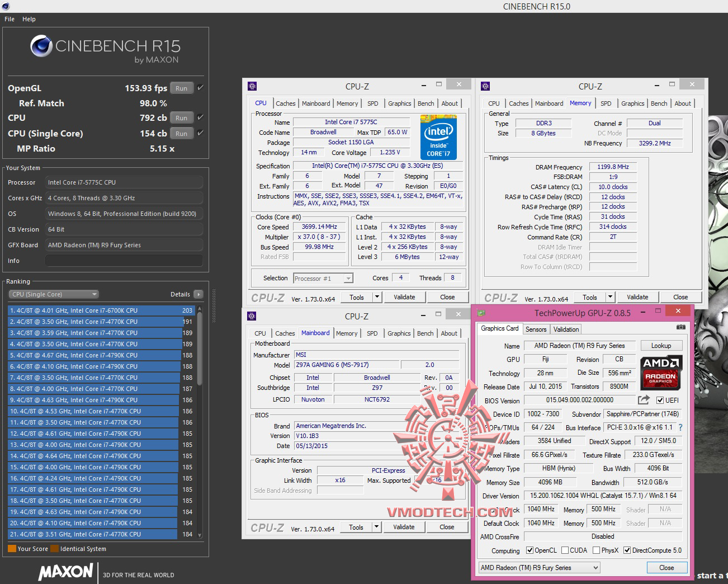Open the File menu in Cinebench
This screenshot has width=728, height=584.
tap(10, 19)
